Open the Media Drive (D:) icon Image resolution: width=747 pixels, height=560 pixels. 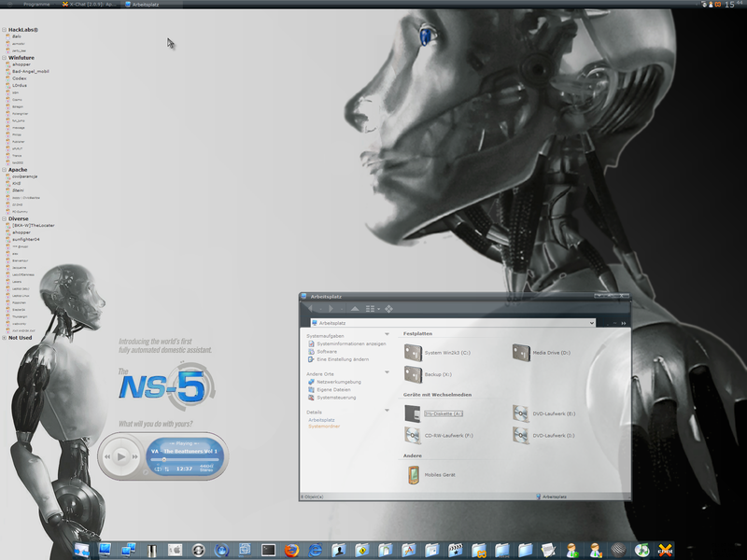[521, 352]
